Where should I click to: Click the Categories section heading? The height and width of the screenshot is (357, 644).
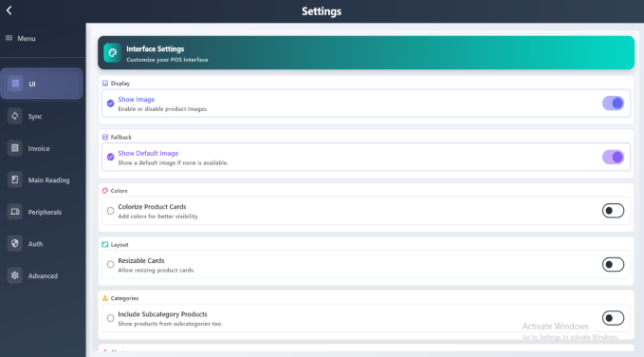(x=124, y=298)
